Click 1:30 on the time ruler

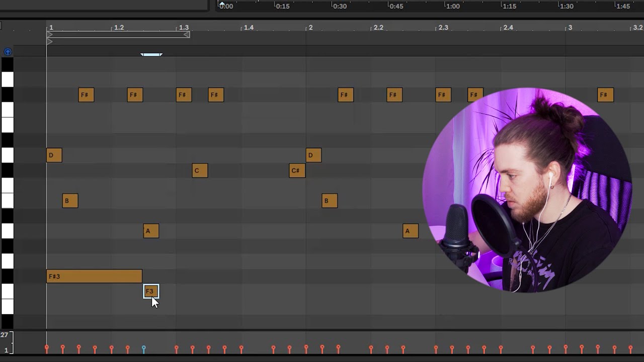pos(567,6)
